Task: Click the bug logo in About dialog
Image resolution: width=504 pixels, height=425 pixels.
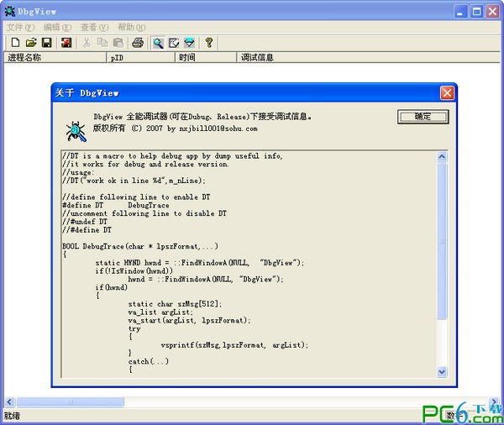Action: coord(76,131)
